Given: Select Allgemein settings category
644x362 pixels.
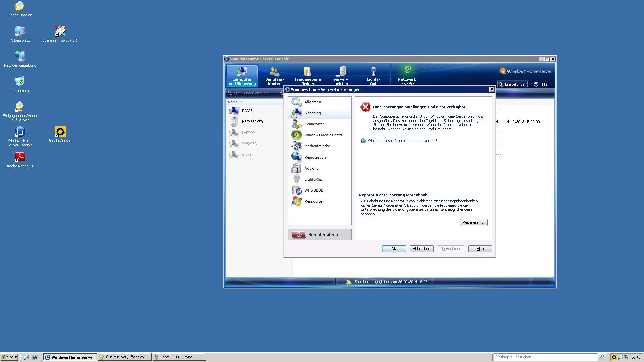Looking at the screenshot, I should 319,102.
